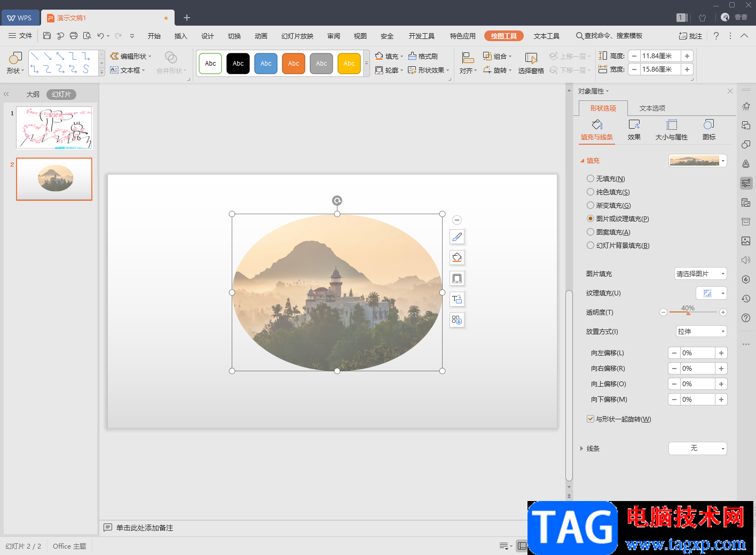Click Shape effects (形状效果) button

pyautogui.click(x=429, y=70)
